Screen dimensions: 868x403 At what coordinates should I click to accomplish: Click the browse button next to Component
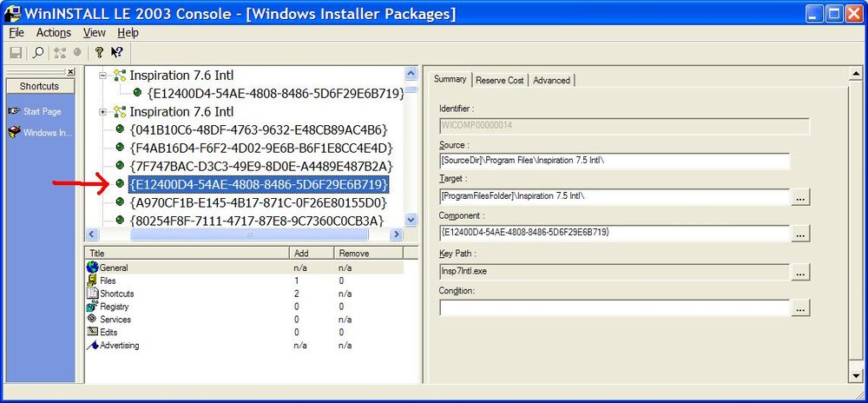click(x=800, y=235)
